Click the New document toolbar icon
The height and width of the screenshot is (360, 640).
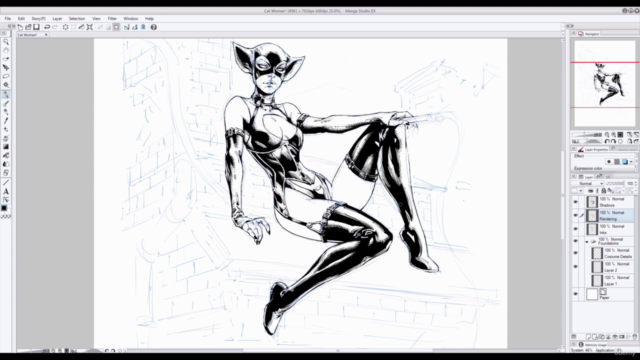pyautogui.click(x=20, y=27)
